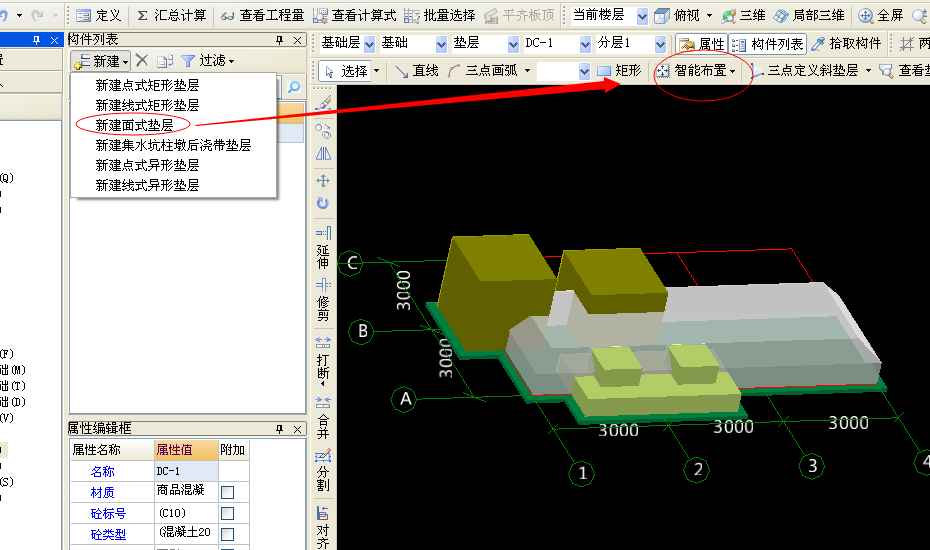Pin the 属性编辑框 panel
930x550 pixels.
click(279, 428)
